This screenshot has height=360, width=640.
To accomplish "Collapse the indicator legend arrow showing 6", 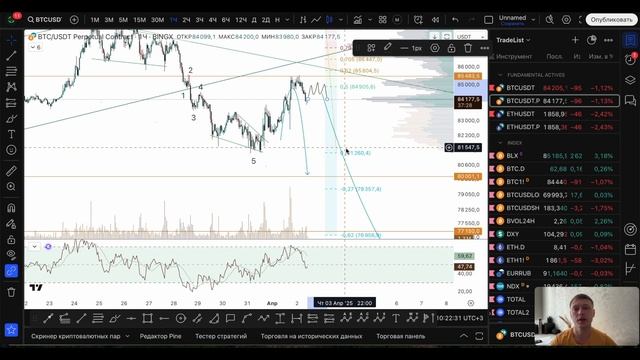I will 36,47.
